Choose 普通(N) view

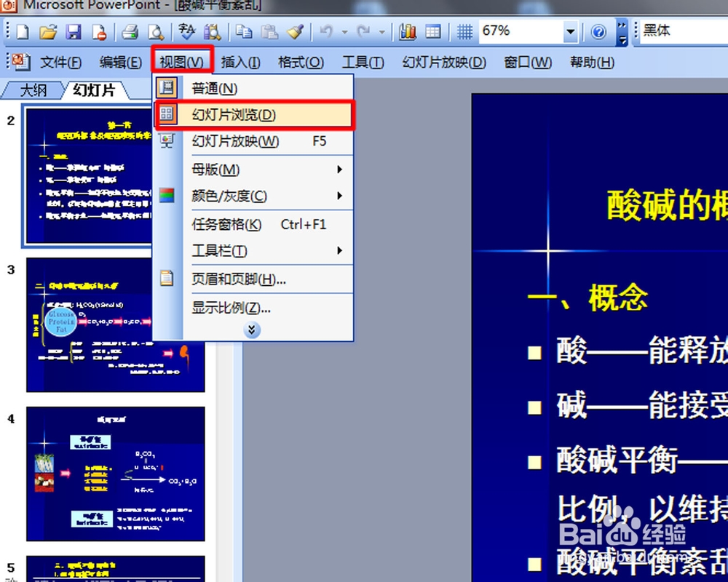tap(254, 88)
